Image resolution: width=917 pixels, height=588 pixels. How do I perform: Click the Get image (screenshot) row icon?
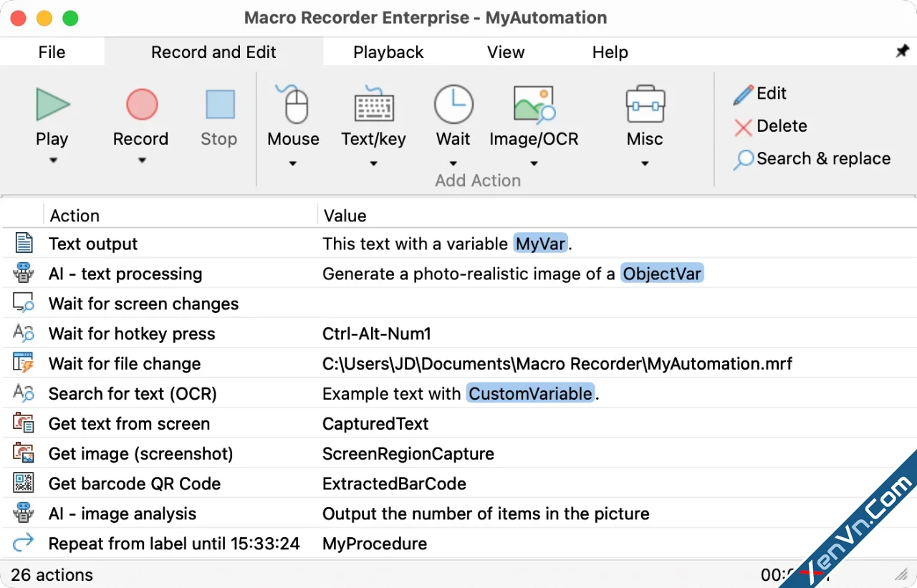coord(24,453)
